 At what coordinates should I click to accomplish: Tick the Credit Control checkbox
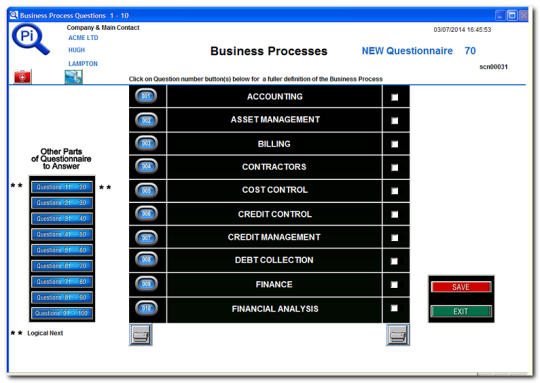[395, 215]
